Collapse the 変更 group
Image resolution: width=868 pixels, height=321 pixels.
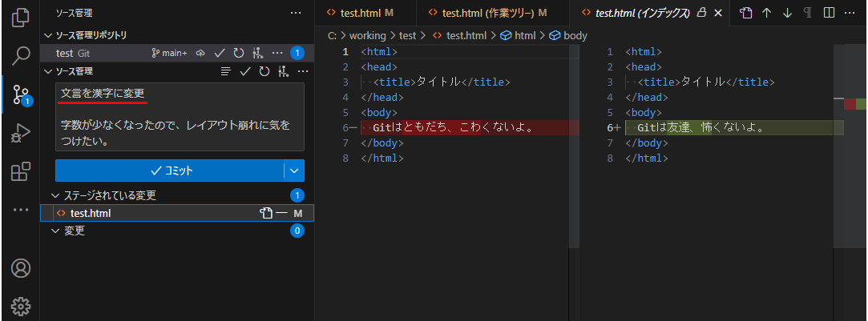pos(55,231)
